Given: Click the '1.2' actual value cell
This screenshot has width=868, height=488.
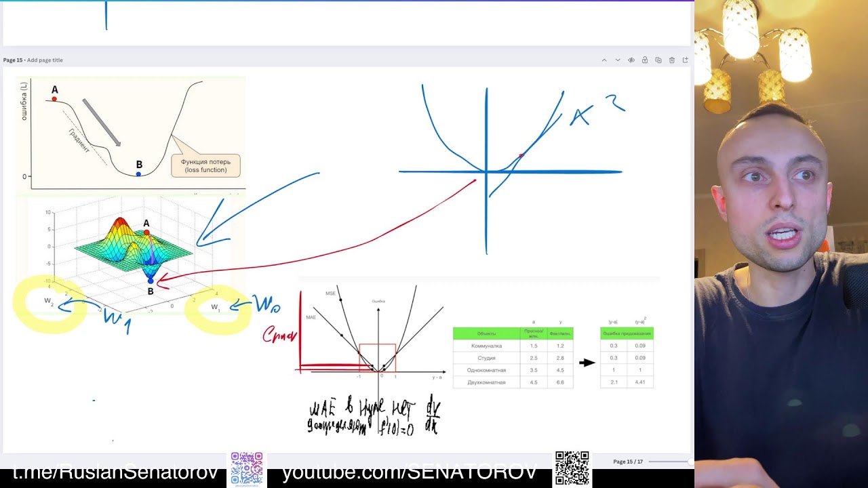Looking at the screenshot, I should (560, 346).
